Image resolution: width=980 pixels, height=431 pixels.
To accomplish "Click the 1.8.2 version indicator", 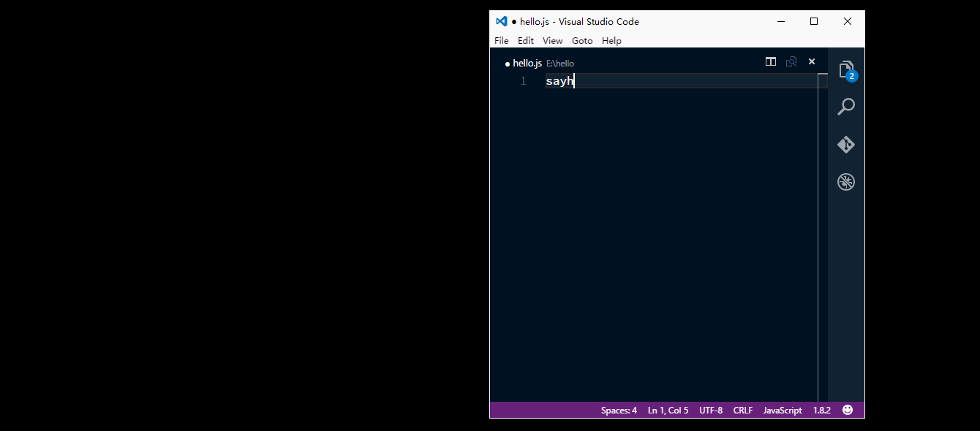I will 822,411.
